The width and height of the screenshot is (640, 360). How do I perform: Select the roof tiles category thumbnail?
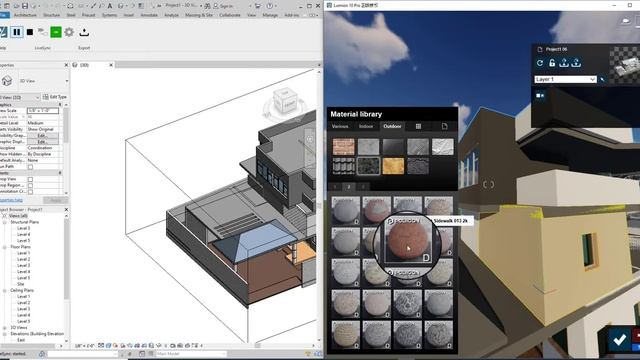pos(344,166)
